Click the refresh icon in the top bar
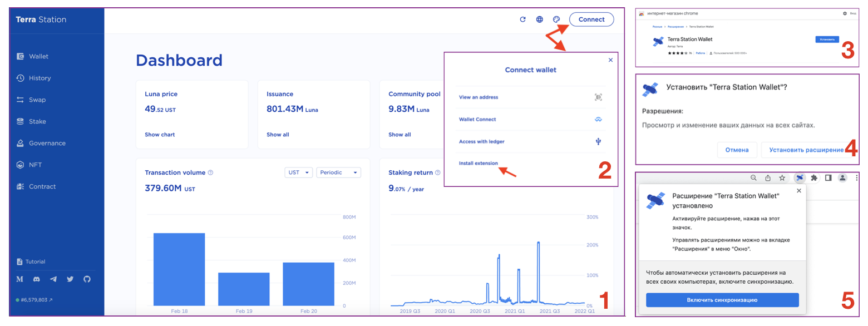Viewport: 868px width, 326px height. (x=522, y=19)
